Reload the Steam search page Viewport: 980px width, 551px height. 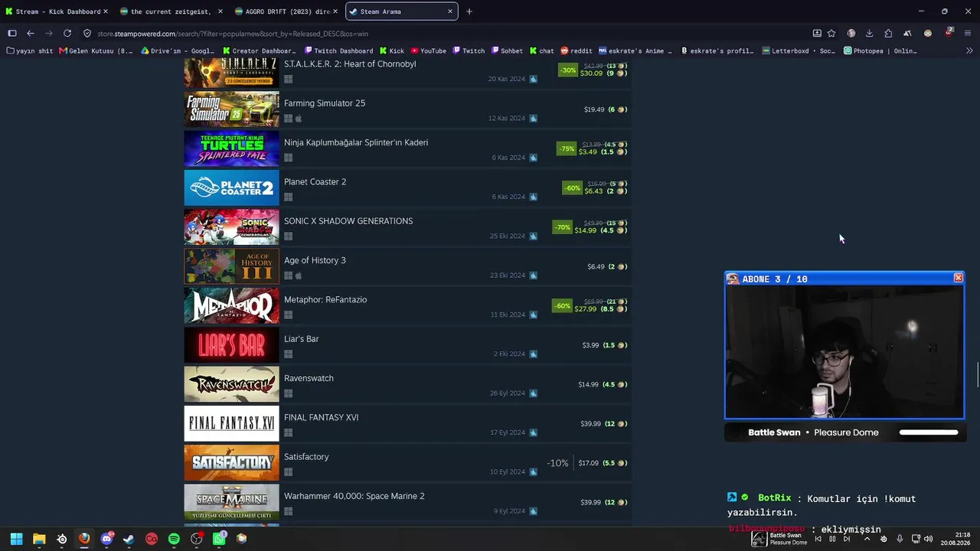point(67,34)
